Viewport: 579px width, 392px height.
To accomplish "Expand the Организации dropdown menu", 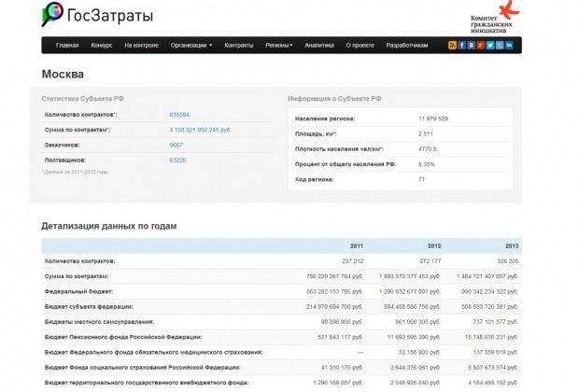I will [x=191, y=45].
